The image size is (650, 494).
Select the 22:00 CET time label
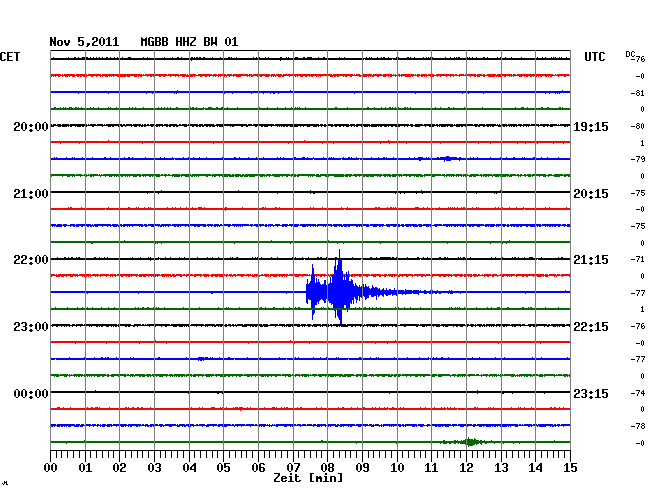pyautogui.click(x=31, y=260)
